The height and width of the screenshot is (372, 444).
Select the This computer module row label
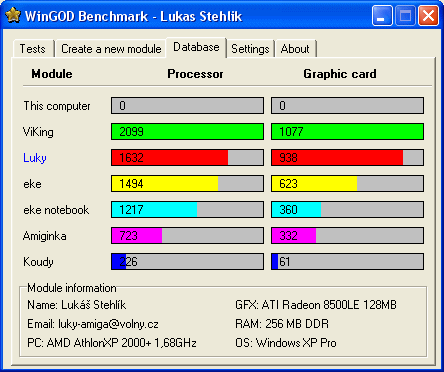click(x=57, y=106)
